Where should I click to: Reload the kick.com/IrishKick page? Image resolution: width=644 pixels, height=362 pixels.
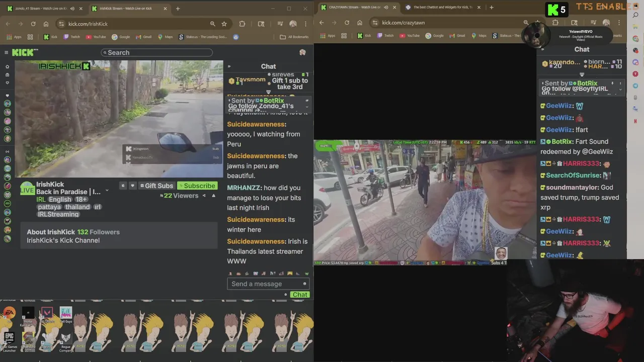click(33, 24)
